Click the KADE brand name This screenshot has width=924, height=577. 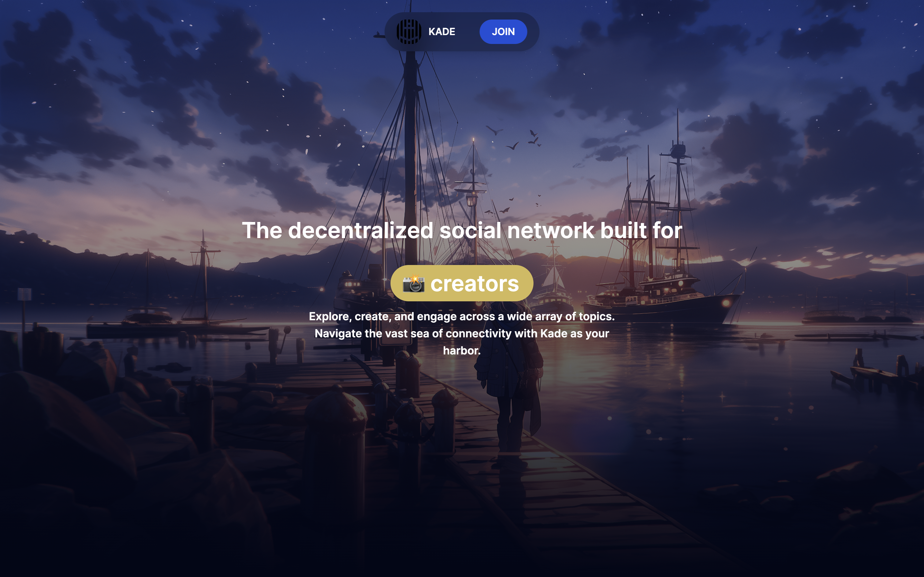442,32
